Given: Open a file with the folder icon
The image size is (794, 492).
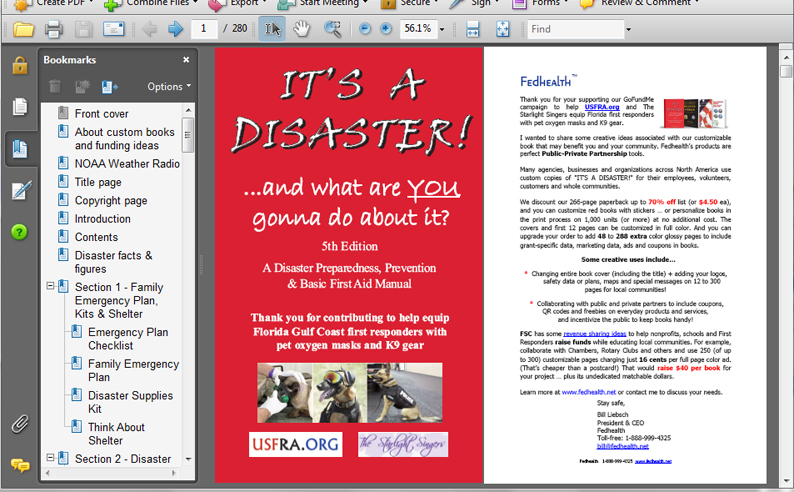Looking at the screenshot, I should (23, 29).
